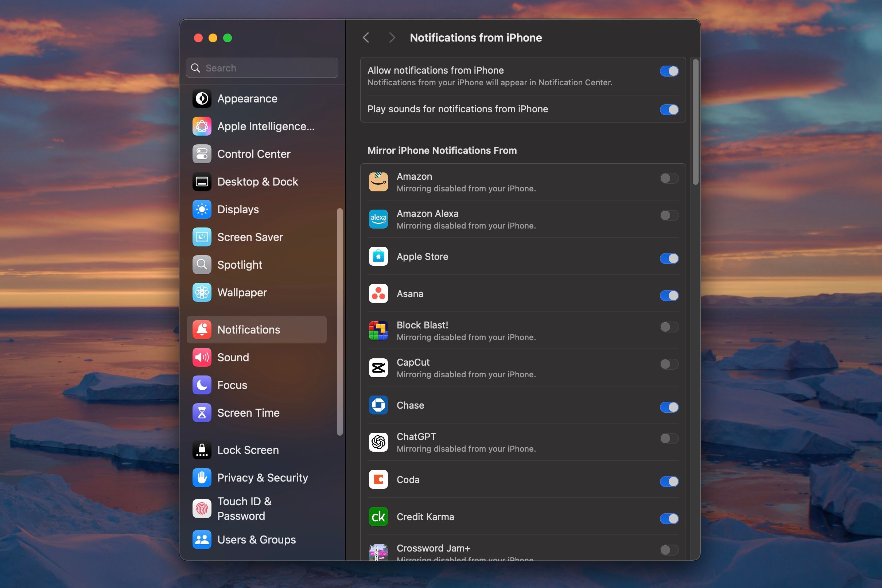Image resolution: width=882 pixels, height=588 pixels.
Task: Click the Chase app icon
Action: tap(378, 405)
